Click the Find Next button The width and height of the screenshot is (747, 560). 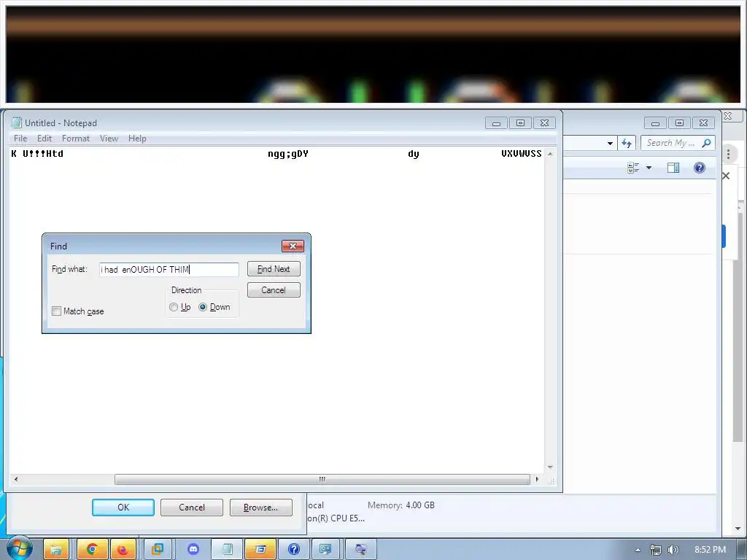point(274,269)
